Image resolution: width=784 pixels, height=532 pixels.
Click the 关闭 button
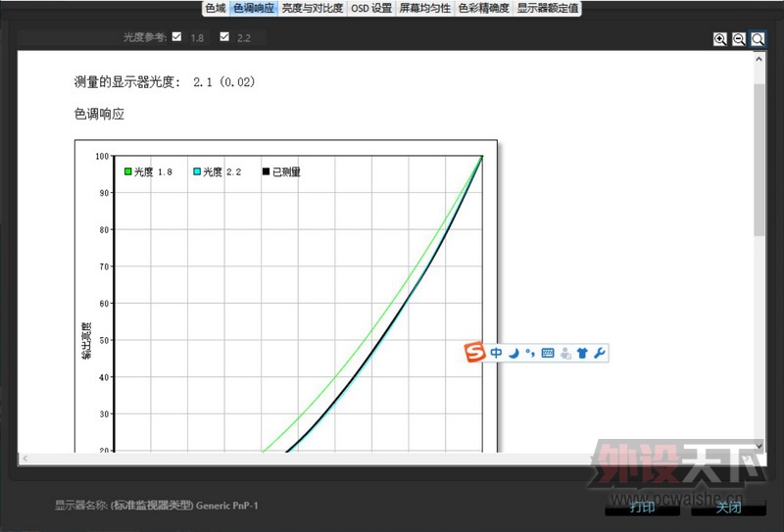(x=728, y=508)
